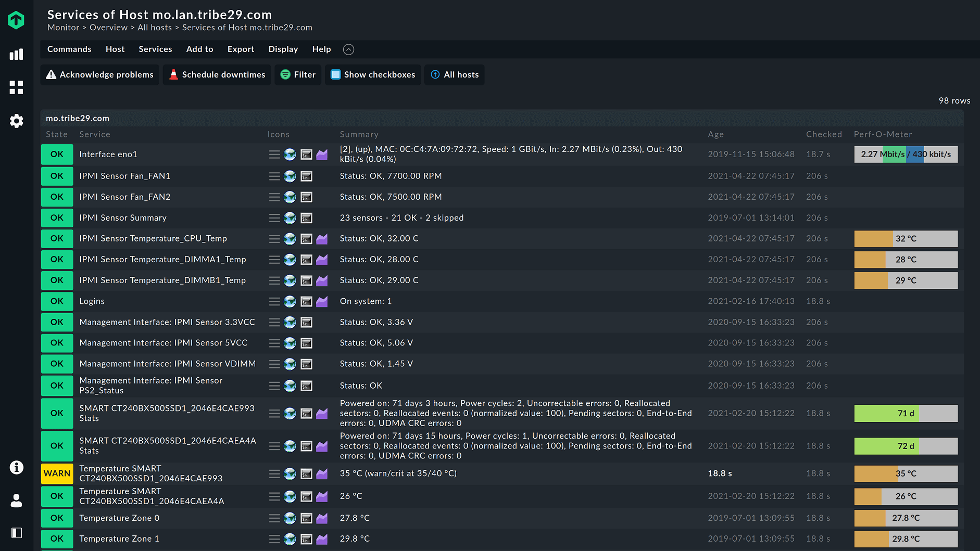Click the globe icon for IPMI Sensor Fan_FAN1
Screen dimensions: 980x551
pos(290,176)
